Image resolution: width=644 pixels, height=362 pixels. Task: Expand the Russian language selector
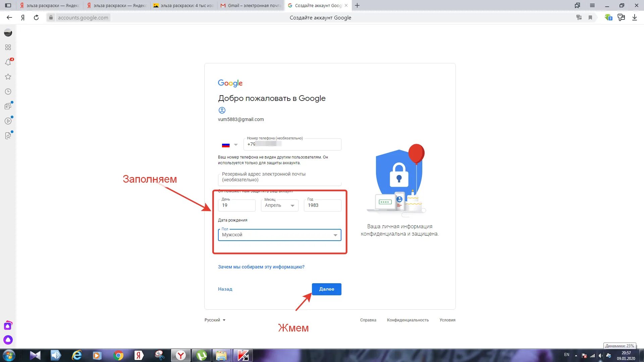tap(215, 319)
